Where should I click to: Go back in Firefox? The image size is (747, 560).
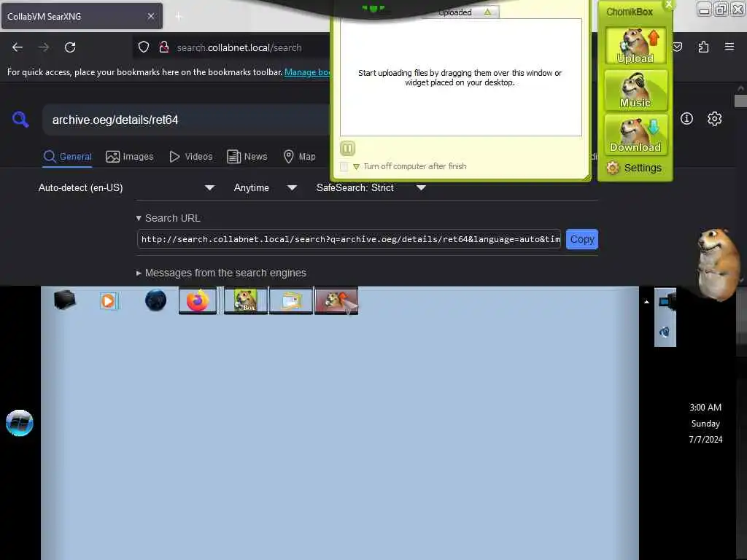point(18,47)
